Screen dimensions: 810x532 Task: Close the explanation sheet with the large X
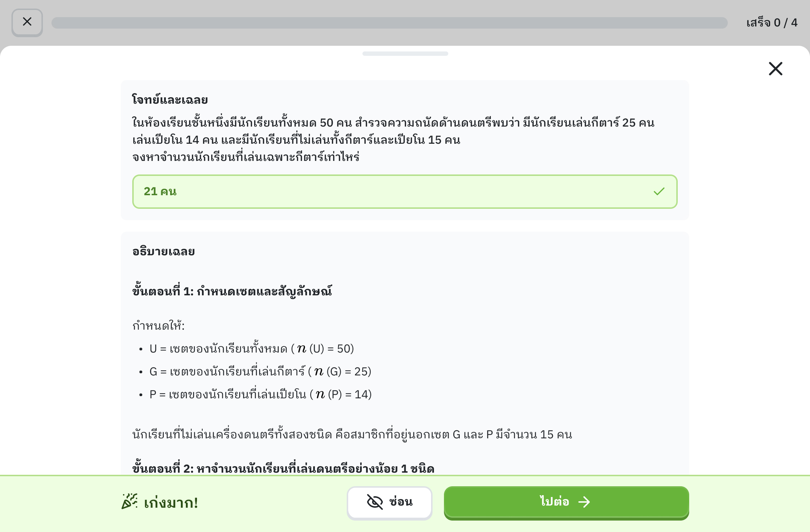[x=775, y=69]
